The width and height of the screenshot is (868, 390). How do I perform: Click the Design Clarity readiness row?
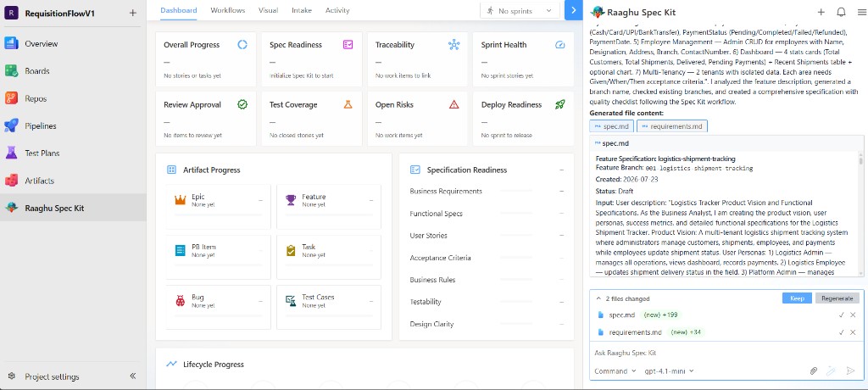click(487, 324)
